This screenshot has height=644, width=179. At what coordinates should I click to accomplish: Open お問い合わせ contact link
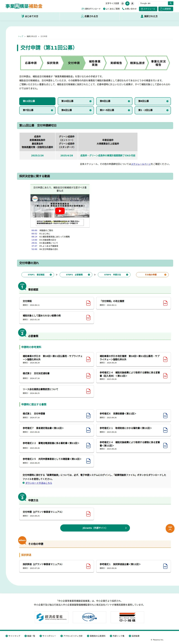coord(129,9)
